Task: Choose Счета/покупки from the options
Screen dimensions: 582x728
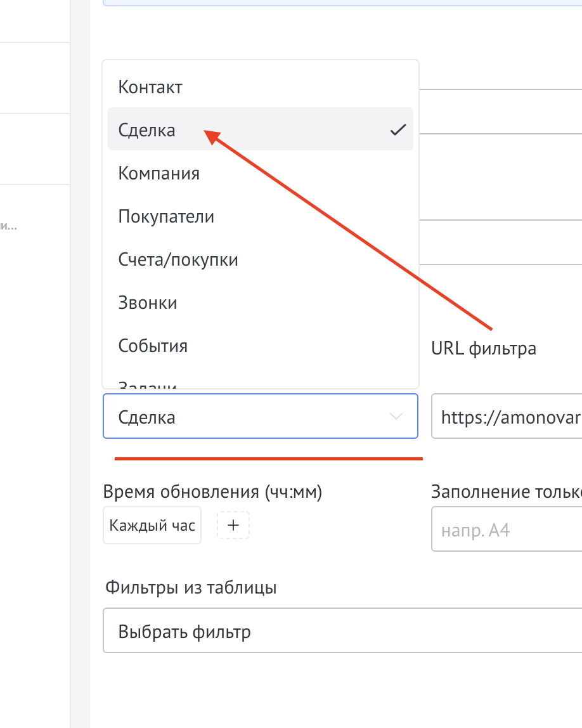Action: click(x=178, y=259)
